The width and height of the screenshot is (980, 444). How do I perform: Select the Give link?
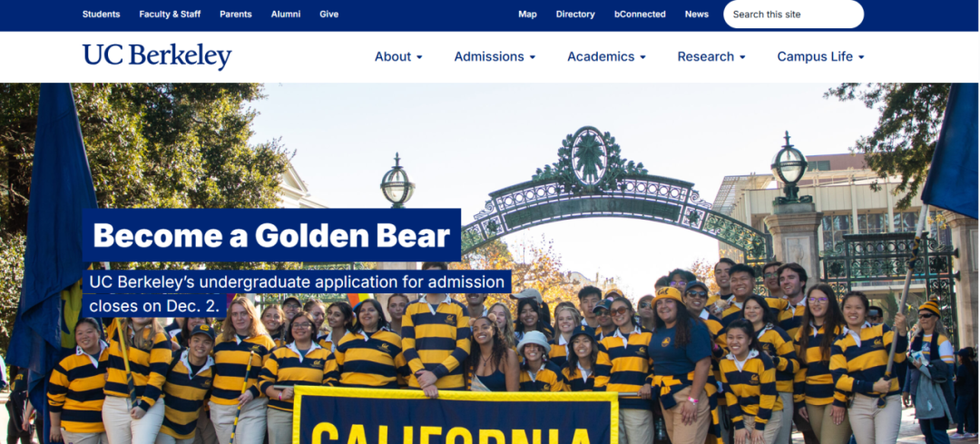[328, 14]
